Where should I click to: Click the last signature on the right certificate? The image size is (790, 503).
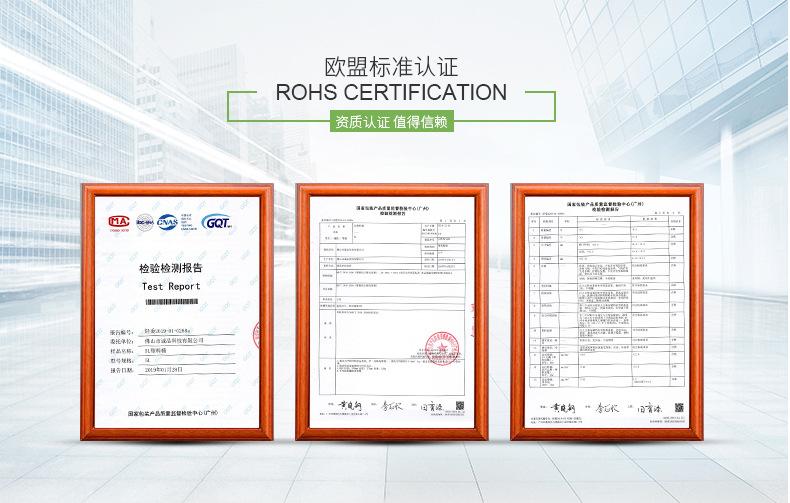coord(649,408)
